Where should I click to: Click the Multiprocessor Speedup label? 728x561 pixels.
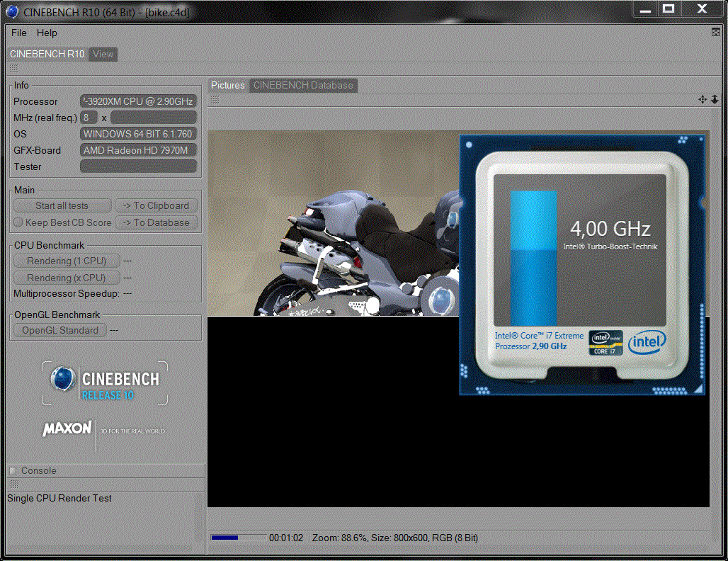coord(67,293)
